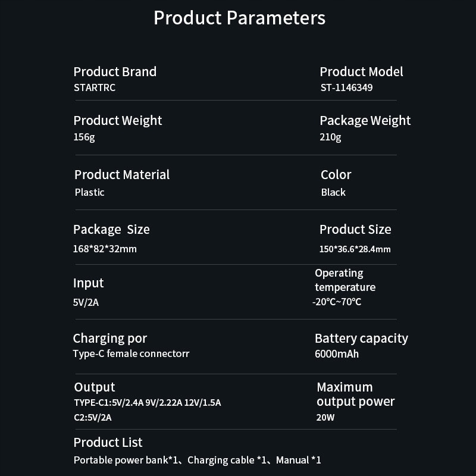Select the Product List contents line
This screenshot has width=476, height=476.
coord(198,460)
